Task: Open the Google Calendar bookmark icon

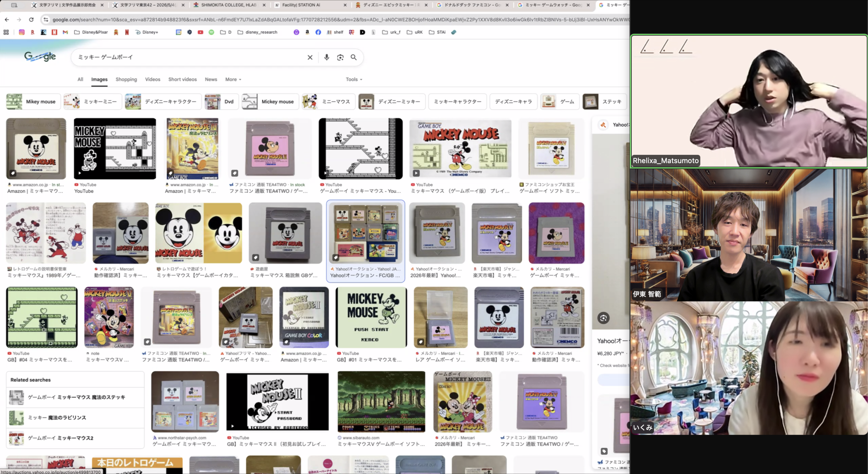Action: [179, 32]
